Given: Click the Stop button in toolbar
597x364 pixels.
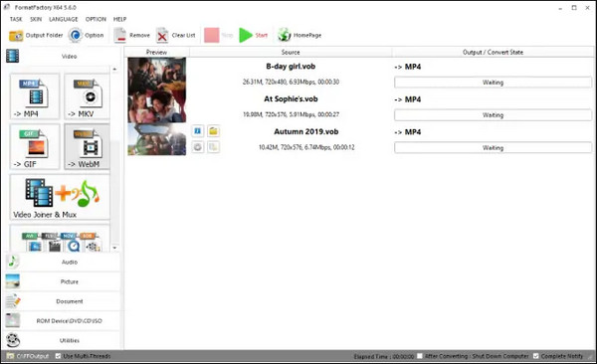Looking at the screenshot, I should point(219,36).
